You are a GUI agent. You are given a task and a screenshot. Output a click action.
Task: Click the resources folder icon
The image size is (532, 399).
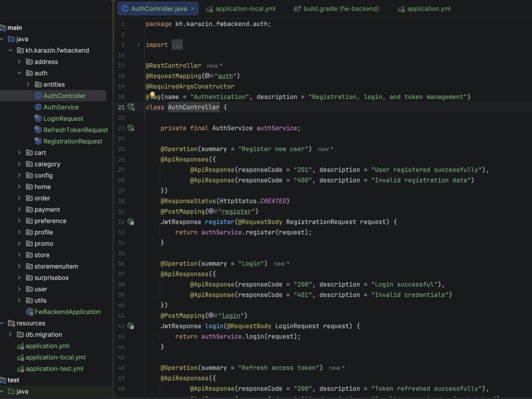pyautogui.click(x=12, y=323)
